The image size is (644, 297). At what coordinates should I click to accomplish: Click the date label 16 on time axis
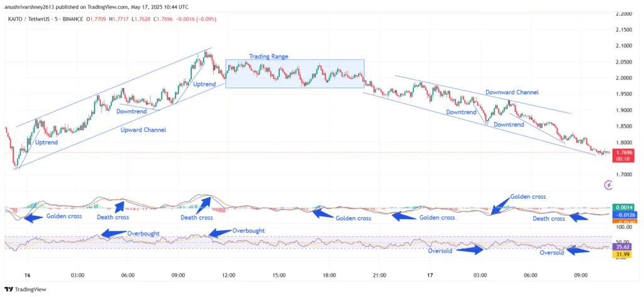[28, 275]
